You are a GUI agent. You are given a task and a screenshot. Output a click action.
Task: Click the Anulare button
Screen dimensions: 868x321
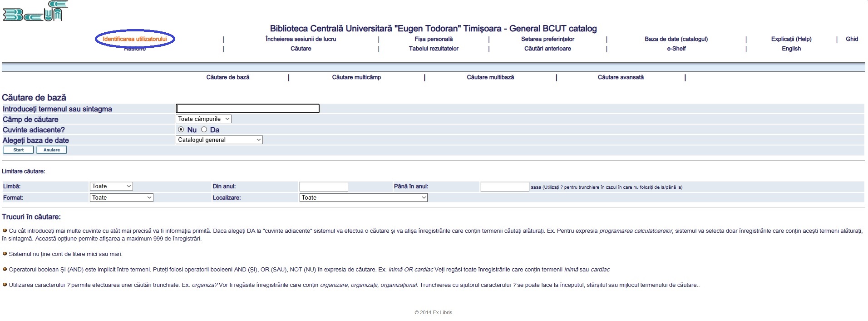click(x=52, y=150)
